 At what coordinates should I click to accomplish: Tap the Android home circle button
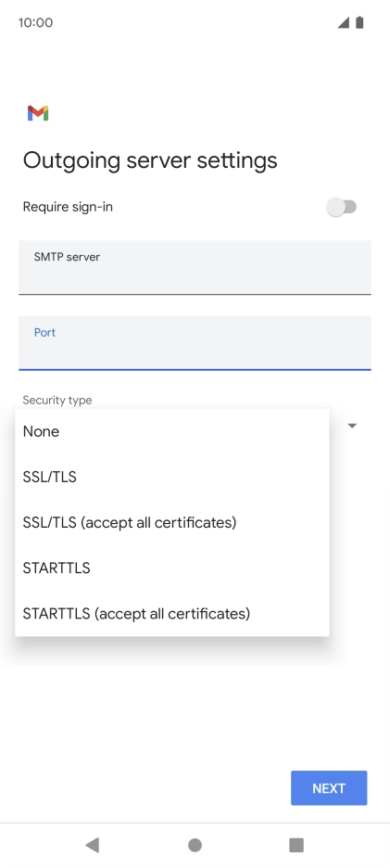pyautogui.click(x=195, y=845)
